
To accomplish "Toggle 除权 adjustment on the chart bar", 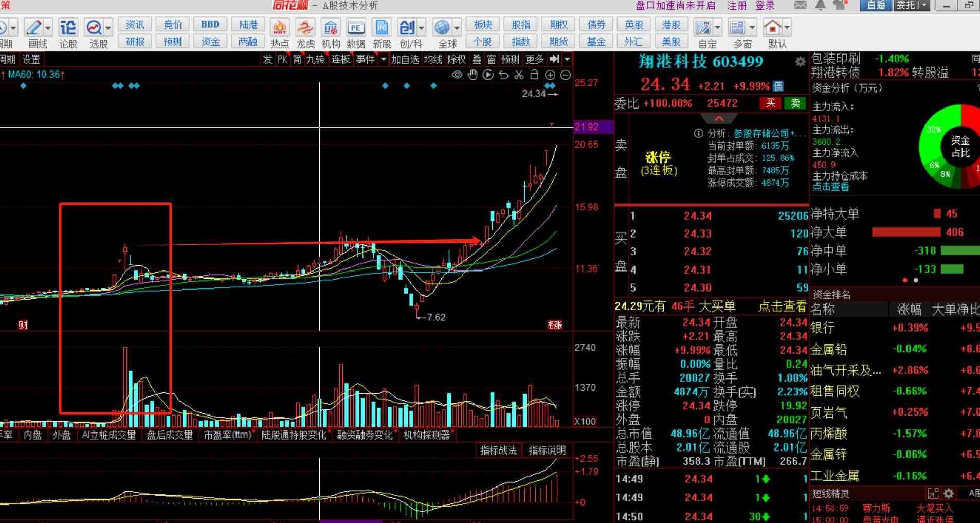I will (x=456, y=60).
